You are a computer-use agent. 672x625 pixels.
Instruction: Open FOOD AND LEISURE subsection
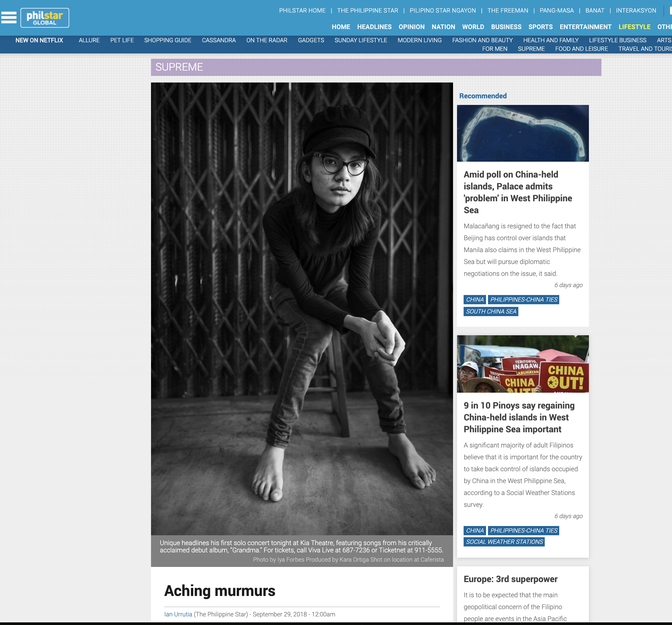pyautogui.click(x=581, y=49)
